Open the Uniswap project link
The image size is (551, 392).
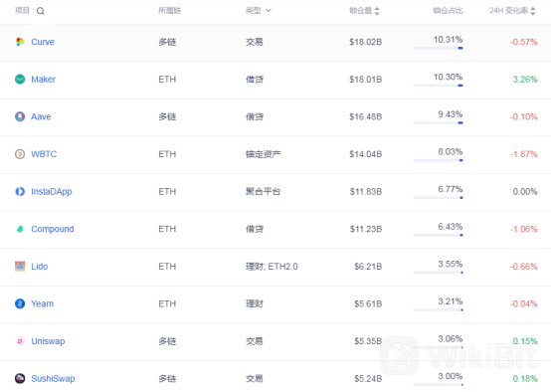click(x=48, y=341)
